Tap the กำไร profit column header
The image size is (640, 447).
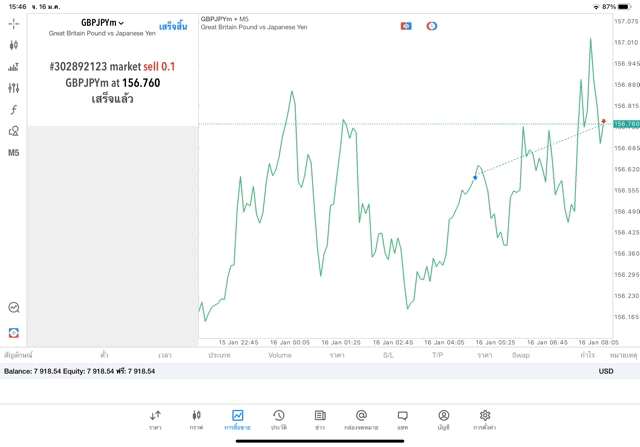587,355
